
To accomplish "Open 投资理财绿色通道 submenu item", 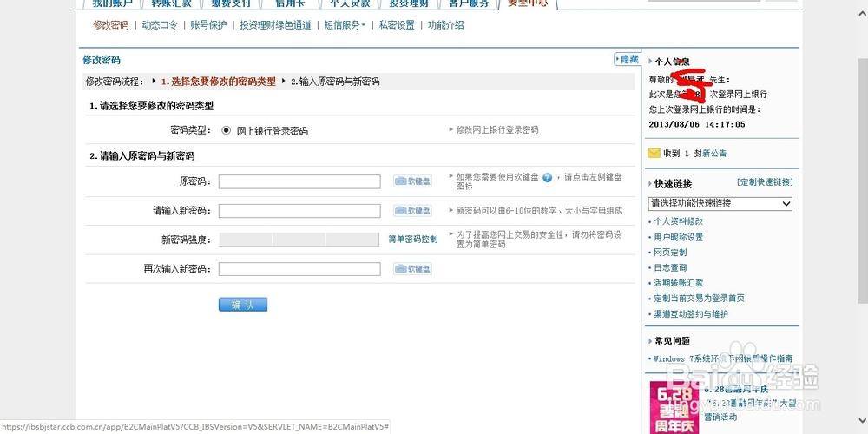I will click(x=275, y=25).
